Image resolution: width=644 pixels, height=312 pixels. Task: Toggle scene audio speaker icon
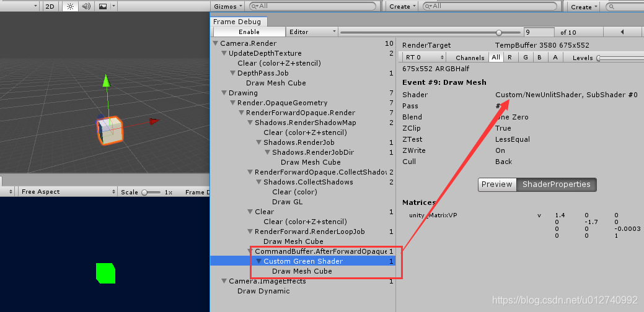click(x=86, y=6)
